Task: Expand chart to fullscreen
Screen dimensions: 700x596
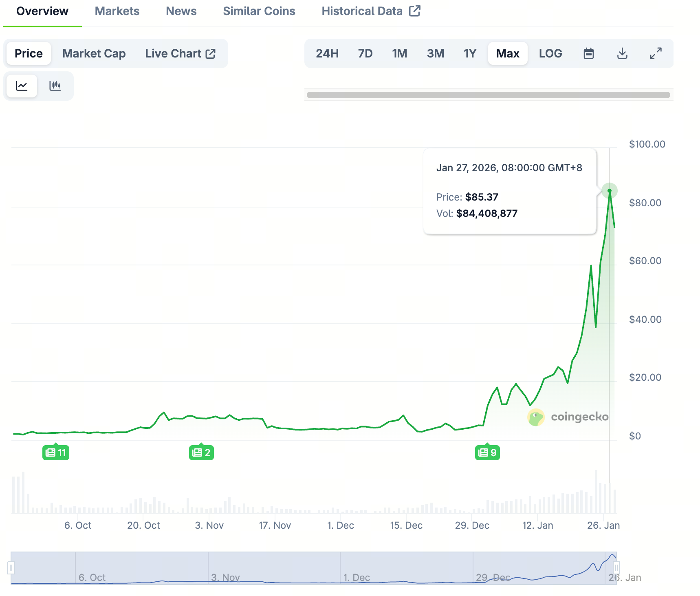Action: [656, 53]
